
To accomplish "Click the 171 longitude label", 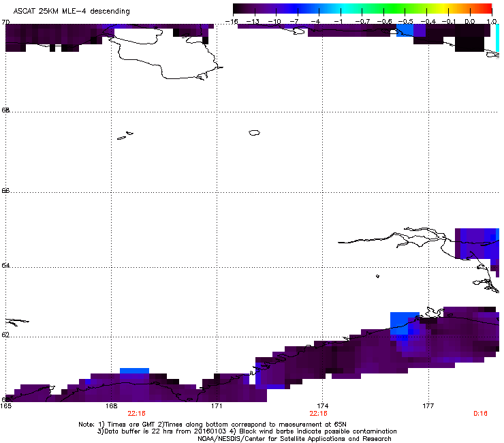I will point(217,406).
